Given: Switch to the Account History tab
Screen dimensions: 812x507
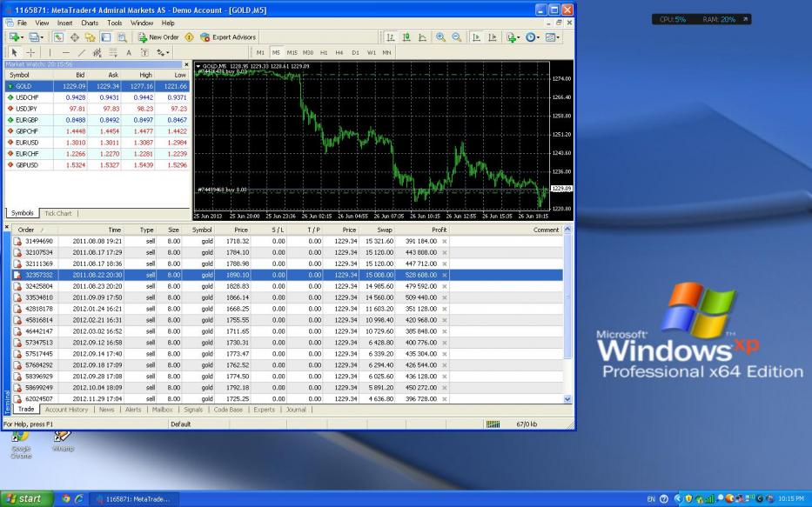Looking at the screenshot, I should [x=66, y=410].
